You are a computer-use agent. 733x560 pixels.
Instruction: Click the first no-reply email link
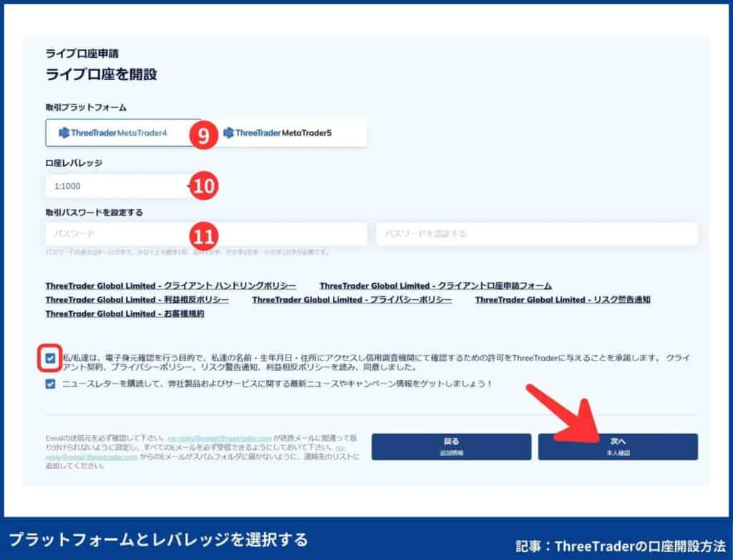tap(220, 438)
